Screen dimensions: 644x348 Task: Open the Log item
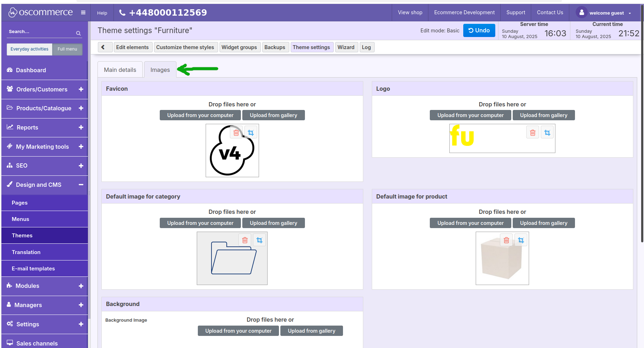(x=366, y=47)
